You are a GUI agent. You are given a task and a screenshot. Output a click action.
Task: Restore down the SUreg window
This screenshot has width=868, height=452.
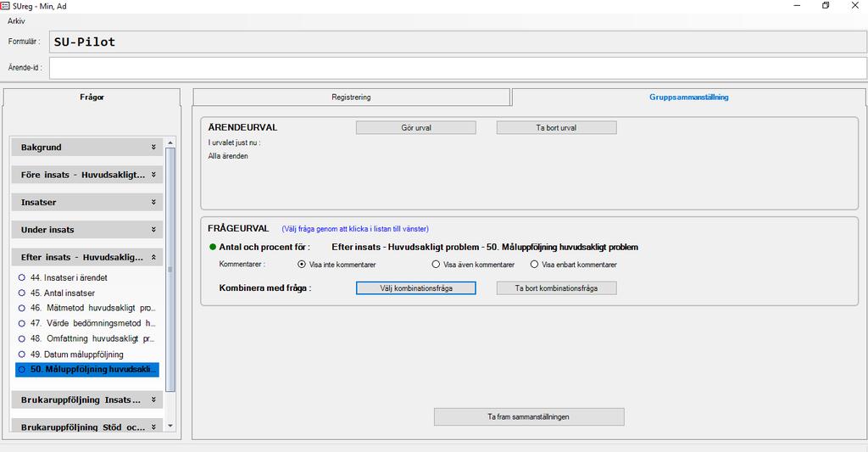826,6
